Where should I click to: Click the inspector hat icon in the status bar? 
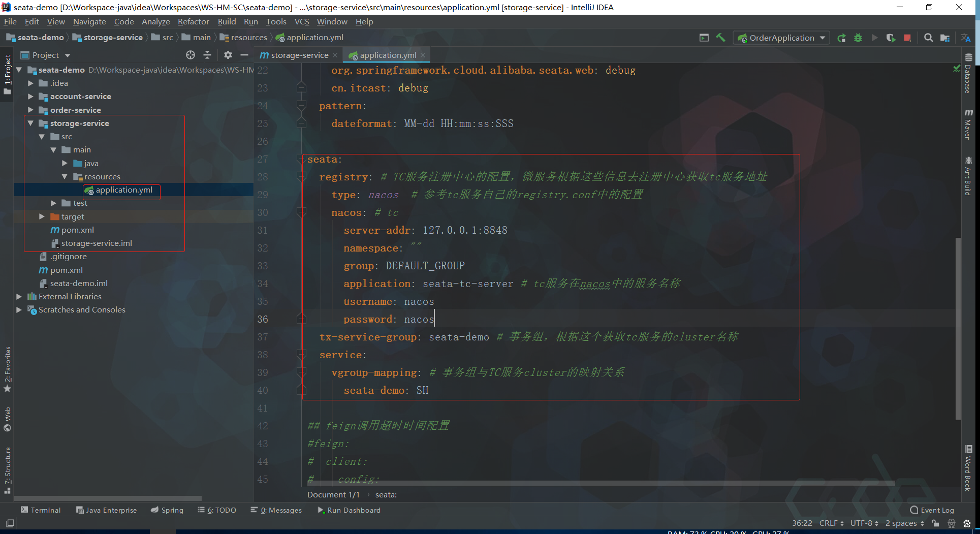pos(952,523)
